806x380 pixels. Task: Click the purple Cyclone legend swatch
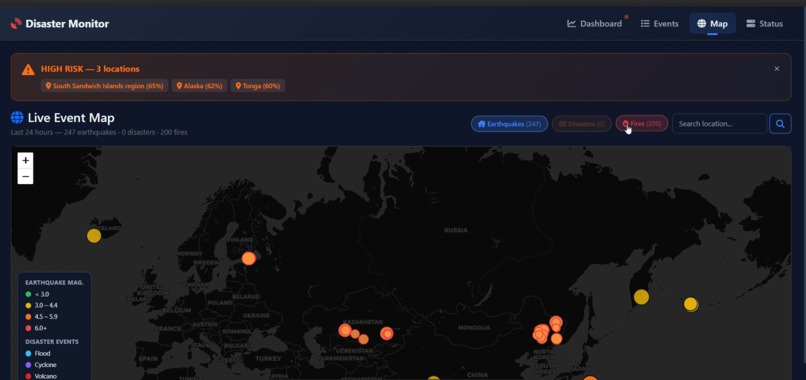click(28, 365)
